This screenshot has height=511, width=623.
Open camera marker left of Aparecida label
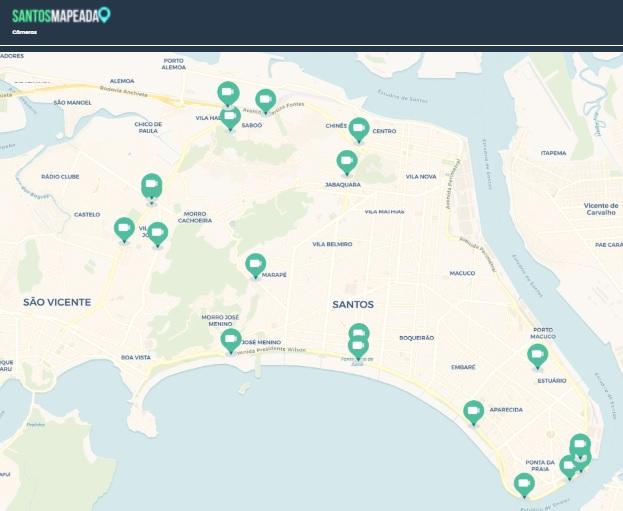coord(474,412)
